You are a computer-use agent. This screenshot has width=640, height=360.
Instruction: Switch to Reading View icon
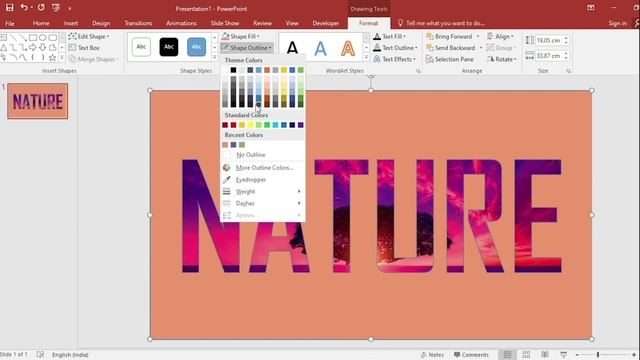pyautogui.click(x=544, y=355)
